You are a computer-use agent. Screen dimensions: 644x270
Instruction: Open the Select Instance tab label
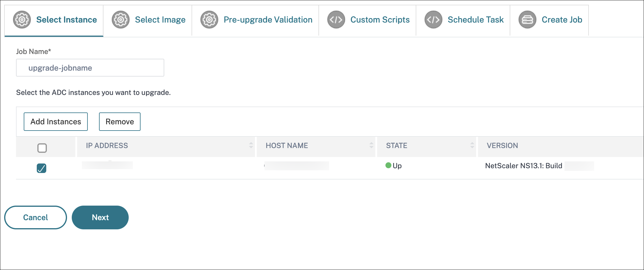pyautogui.click(x=67, y=20)
